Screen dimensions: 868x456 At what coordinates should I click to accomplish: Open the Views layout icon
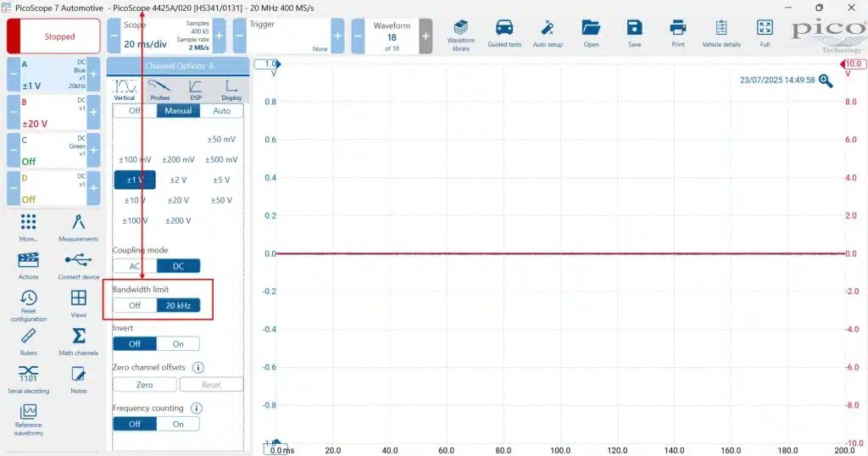tap(79, 303)
